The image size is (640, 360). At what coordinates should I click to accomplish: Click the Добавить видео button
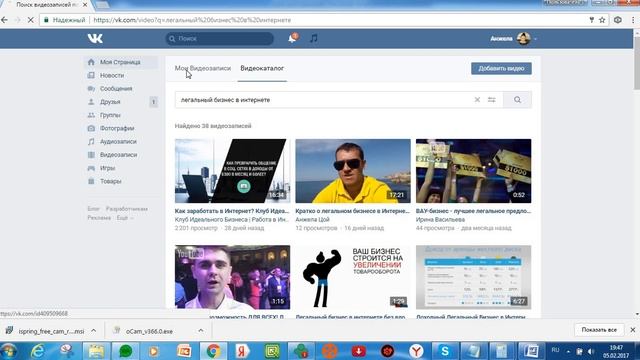point(501,68)
